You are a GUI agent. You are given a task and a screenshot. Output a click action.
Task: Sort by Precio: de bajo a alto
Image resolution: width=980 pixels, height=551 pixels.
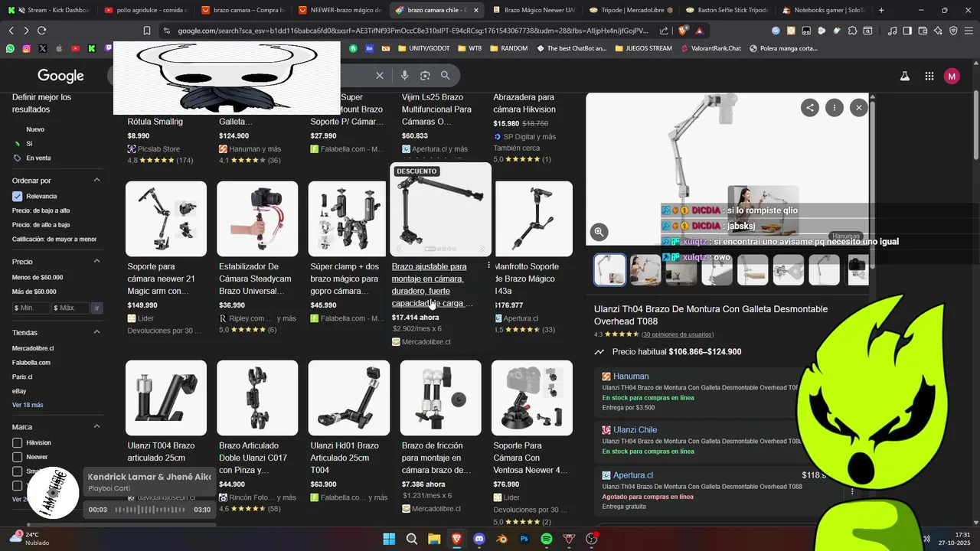click(x=41, y=210)
